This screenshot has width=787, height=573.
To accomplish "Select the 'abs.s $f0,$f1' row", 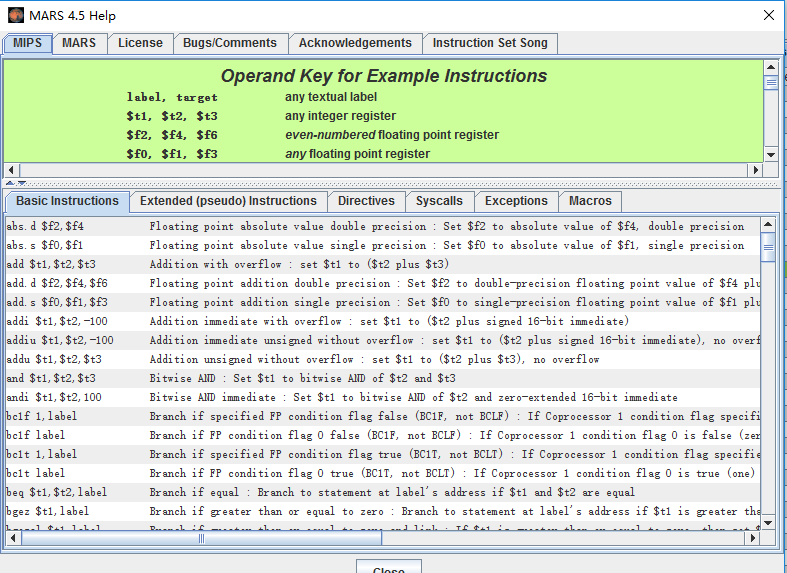I will (x=382, y=245).
